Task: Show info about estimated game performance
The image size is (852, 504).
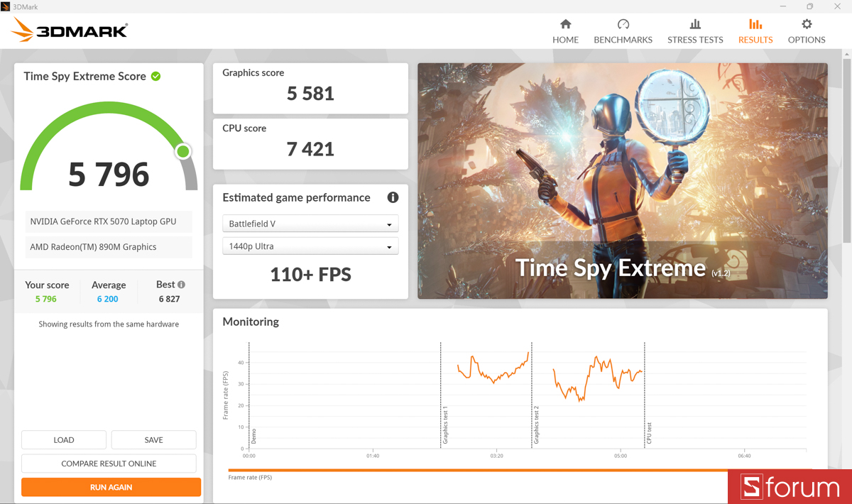Action: pos(393,197)
